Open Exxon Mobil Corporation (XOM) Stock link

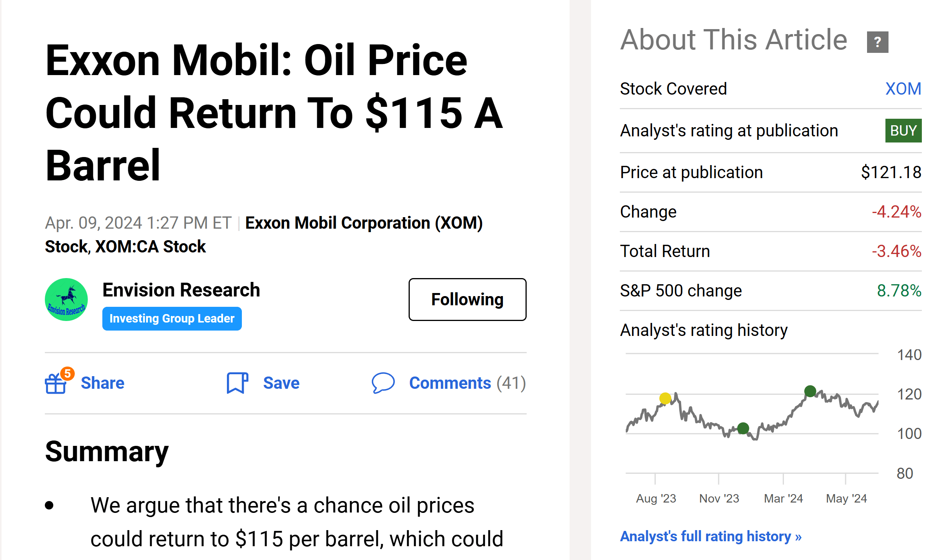(x=363, y=223)
